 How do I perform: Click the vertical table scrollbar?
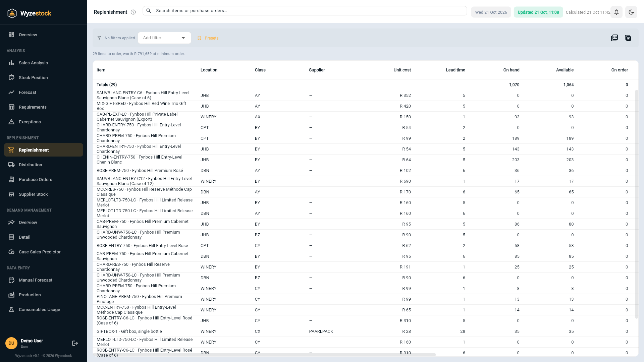636,204
